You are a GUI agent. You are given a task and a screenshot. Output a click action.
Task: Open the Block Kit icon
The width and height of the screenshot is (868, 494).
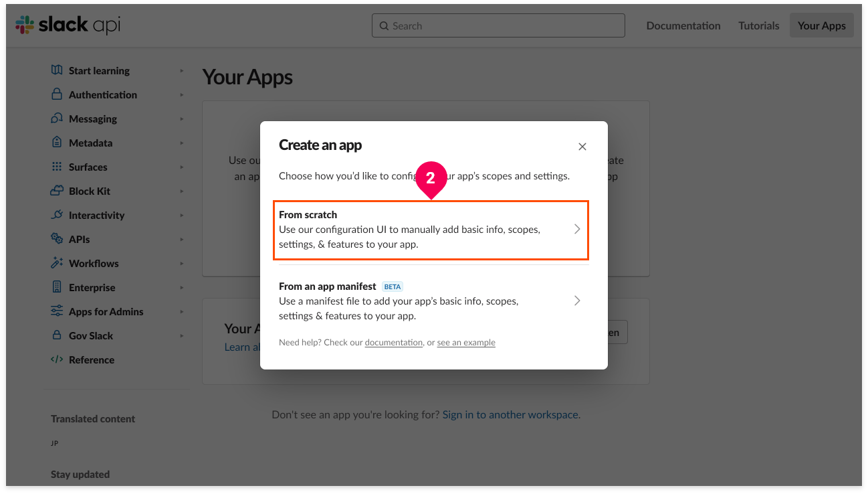click(57, 191)
